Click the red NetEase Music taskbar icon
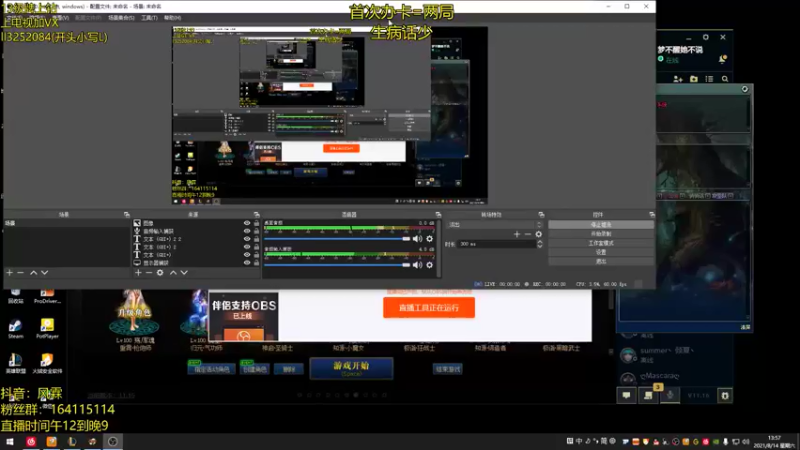Screen dimensions: 800x450 click(x=31, y=441)
